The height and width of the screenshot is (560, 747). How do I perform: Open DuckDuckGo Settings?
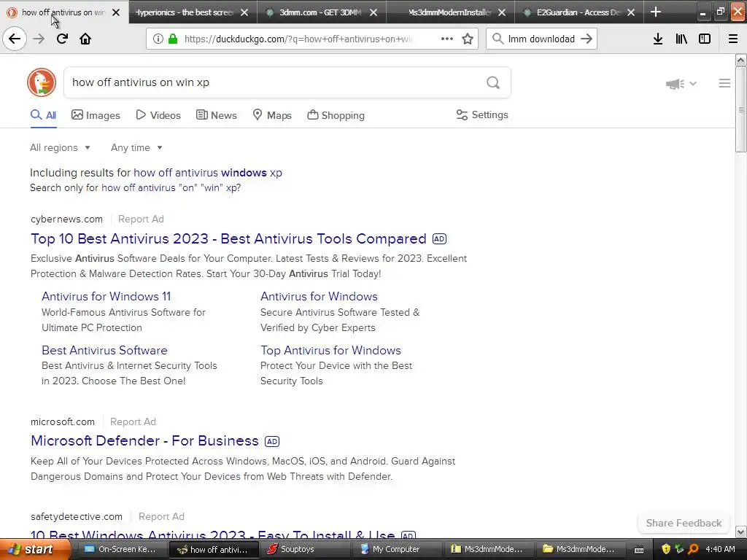coord(482,114)
